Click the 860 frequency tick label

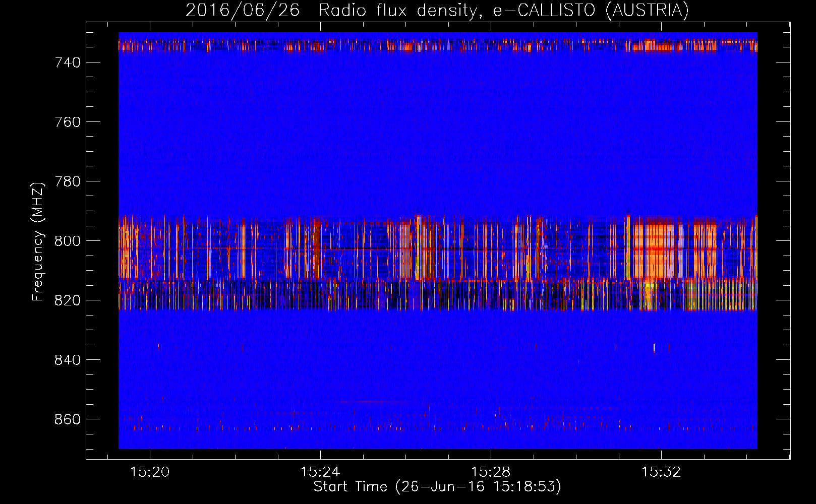(x=68, y=419)
